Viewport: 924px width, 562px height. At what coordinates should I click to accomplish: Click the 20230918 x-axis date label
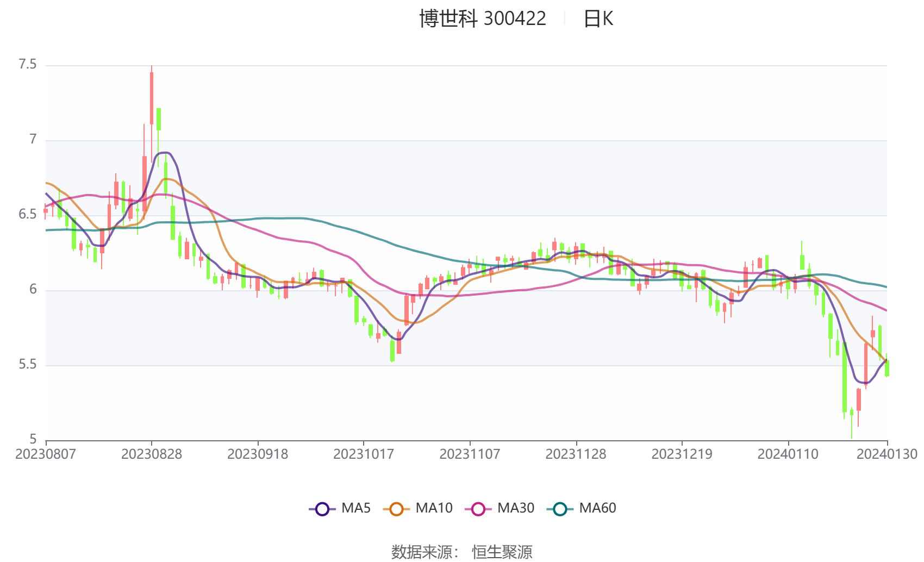click(x=258, y=454)
